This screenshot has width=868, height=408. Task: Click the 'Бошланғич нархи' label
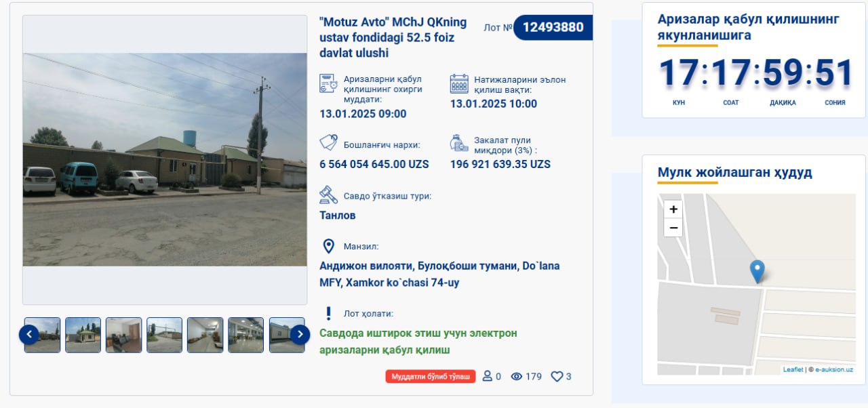pos(382,145)
